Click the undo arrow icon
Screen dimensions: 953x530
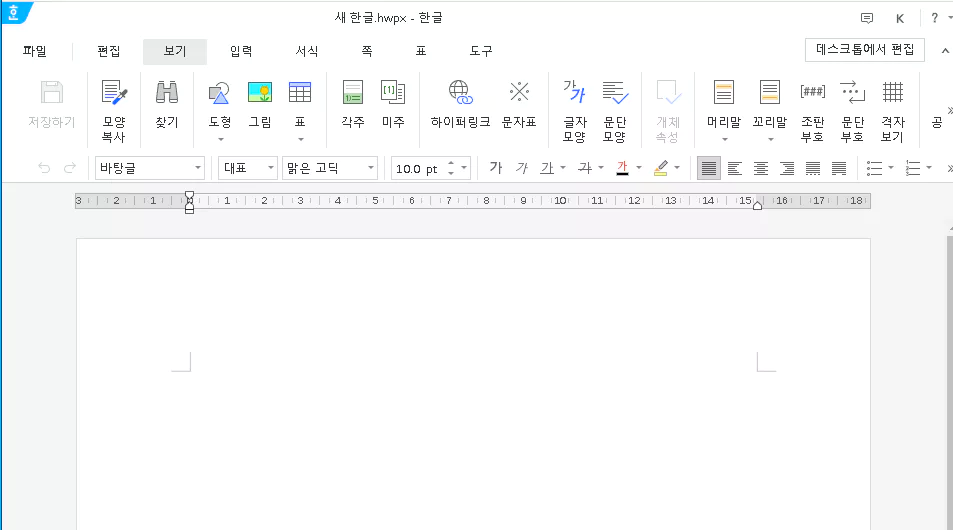coord(44,168)
